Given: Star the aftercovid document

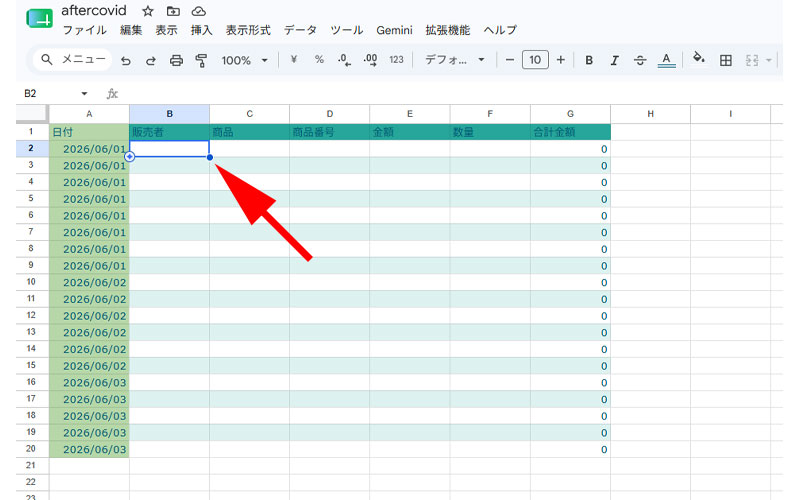Looking at the screenshot, I should [147, 11].
